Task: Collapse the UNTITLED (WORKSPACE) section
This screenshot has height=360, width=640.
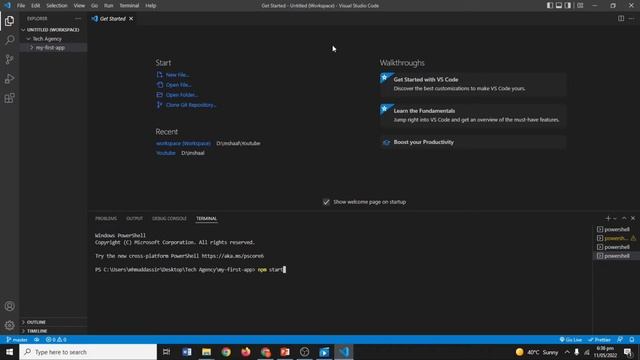Action: pos(53,30)
